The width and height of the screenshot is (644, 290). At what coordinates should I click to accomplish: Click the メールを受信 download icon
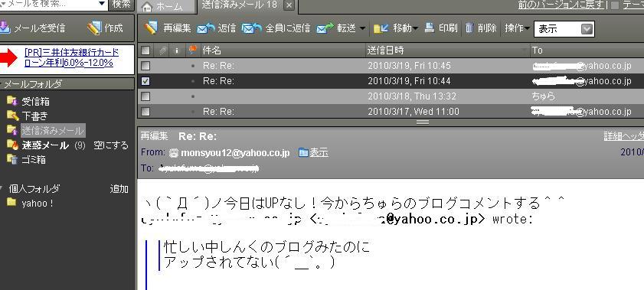pos(5,27)
